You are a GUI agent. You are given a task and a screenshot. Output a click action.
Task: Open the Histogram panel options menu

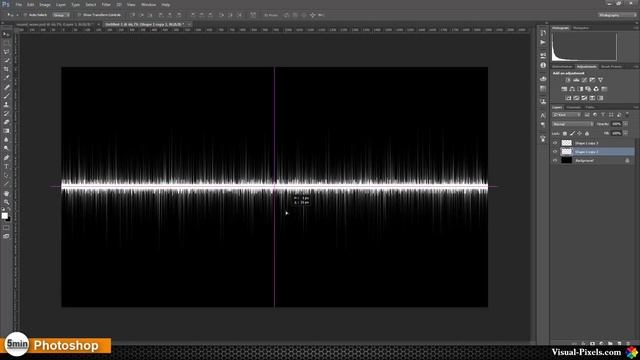(x=636, y=28)
